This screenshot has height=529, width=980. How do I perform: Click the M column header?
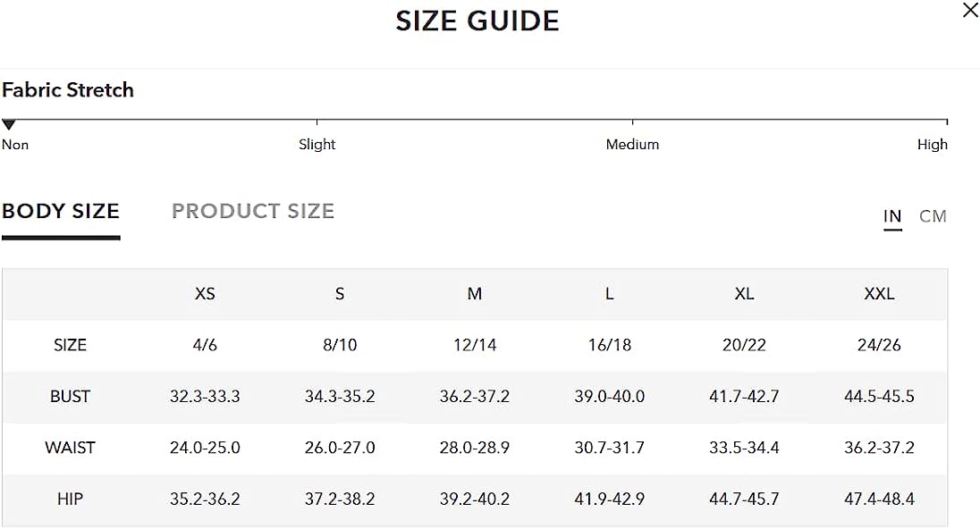click(475, 294)
